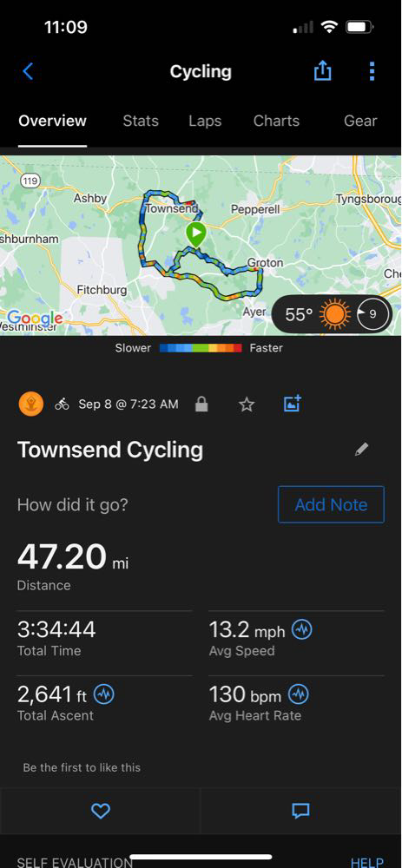This screenshot has width=402, height=868.
Task: Tap the back arrow icon
Action: (29, 71)
